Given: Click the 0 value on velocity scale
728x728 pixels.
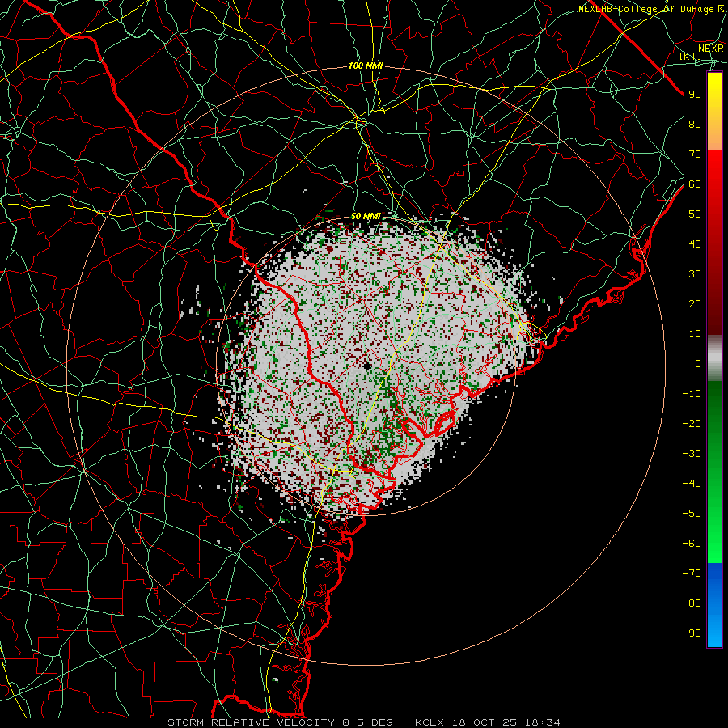Looking at the screenshot, I should (698, 364).
